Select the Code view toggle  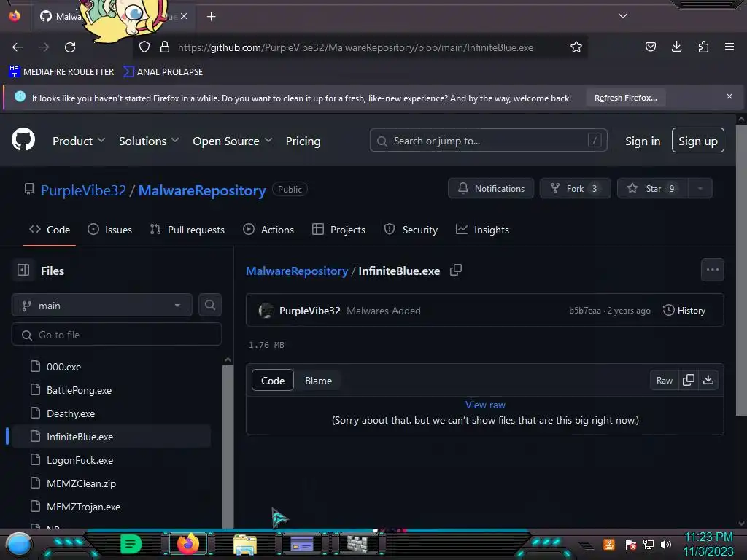click(x=273, y=381)
